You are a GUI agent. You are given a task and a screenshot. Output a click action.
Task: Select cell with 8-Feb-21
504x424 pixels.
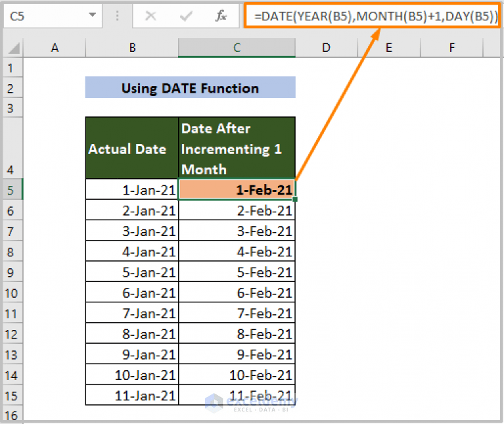[237, 334]
